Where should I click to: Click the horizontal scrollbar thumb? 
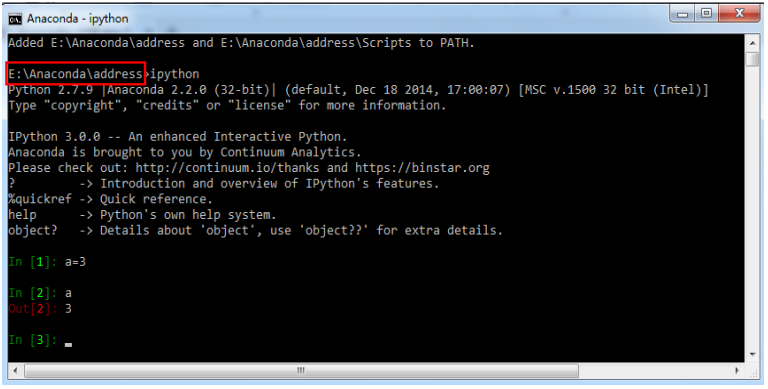pyautogui.click(x=301, y=371)
